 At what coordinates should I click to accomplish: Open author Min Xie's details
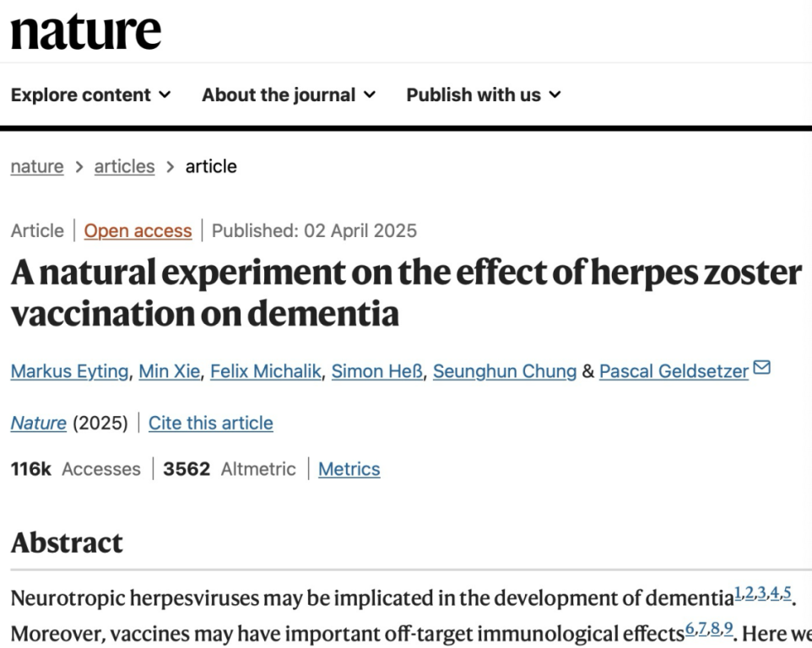pyautogui.click(x=170, y=371)
